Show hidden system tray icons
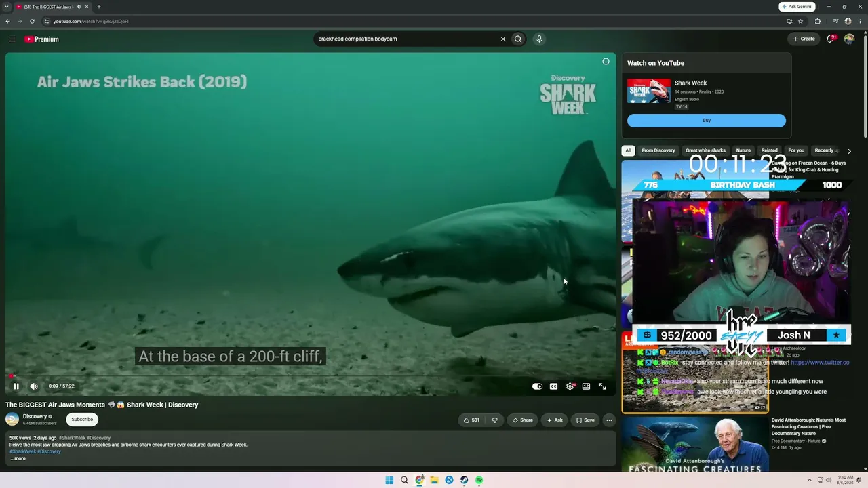This screenshot has height=488, width=868. click(x=809, y=480)
